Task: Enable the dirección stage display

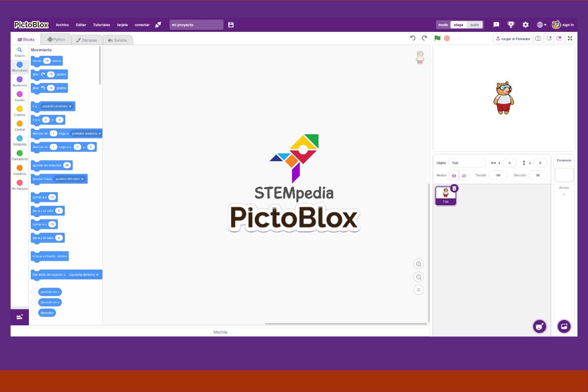Action: [x=33, y=312]
